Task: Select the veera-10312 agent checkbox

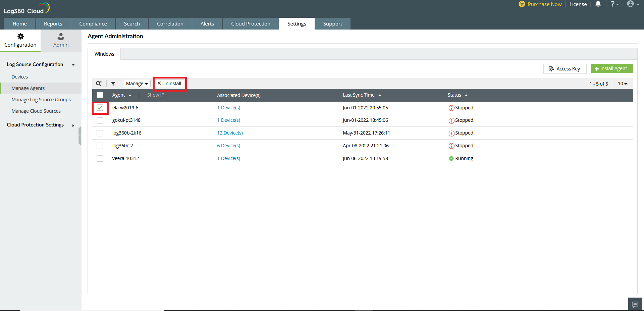Action: point(100,158)
